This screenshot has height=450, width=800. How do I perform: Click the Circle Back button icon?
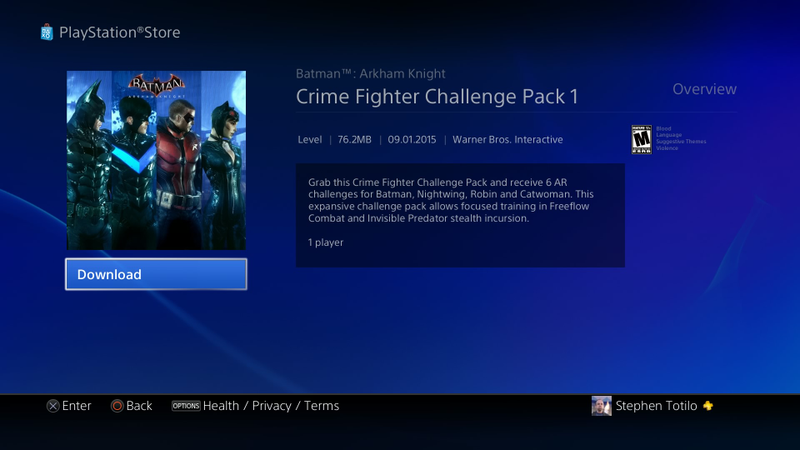tap(117, 406)
